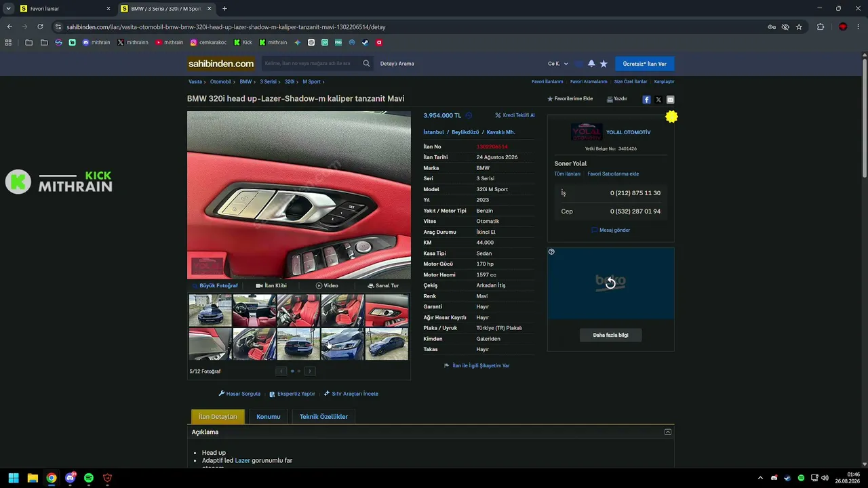Screen dimensions: 868x488
Task: Open the Ekspertiz Yaptır link
Action: click(x=292, y=394)
